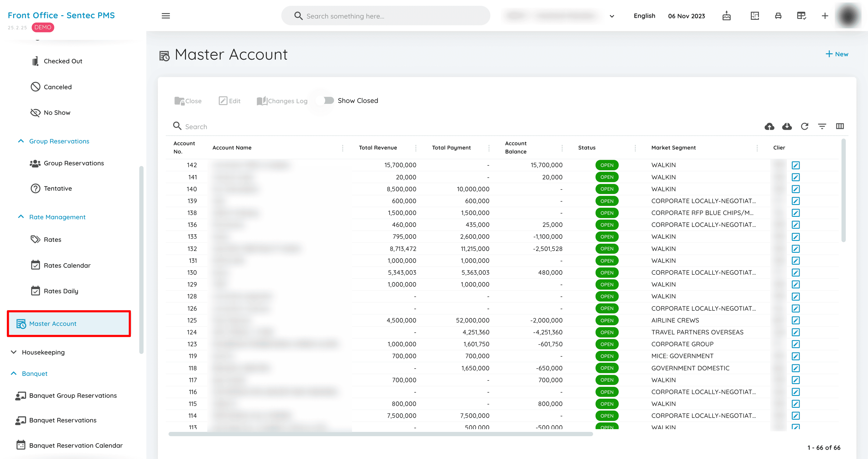The image size is (868, 459).
Task: Open Master Account in sidebar
Action: (x=69, y=324)
